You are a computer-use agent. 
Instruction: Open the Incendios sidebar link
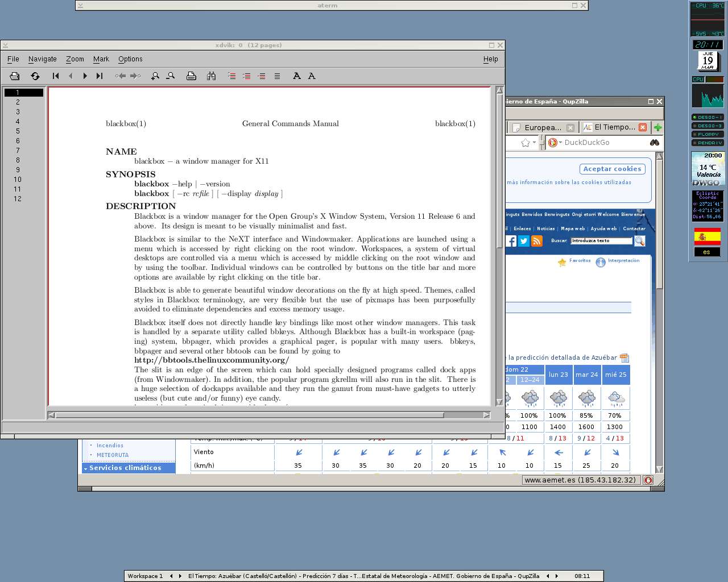click(110, 446)
